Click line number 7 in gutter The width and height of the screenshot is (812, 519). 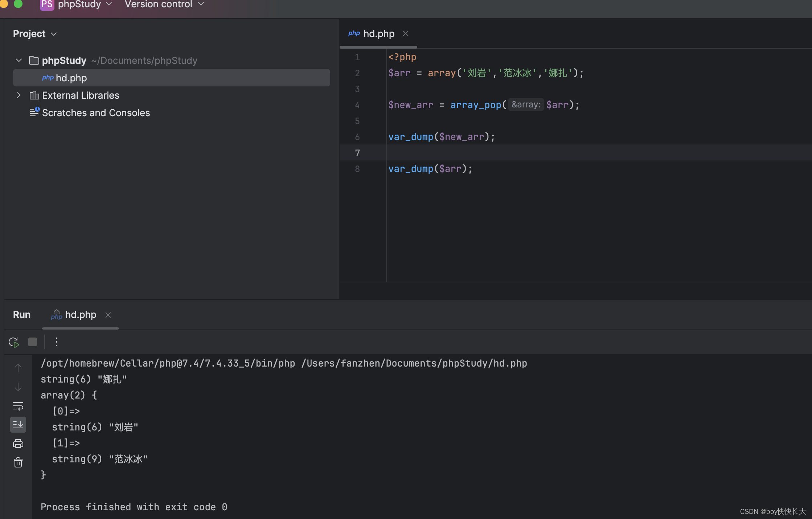pyautogui.click(x=357, y=153)
